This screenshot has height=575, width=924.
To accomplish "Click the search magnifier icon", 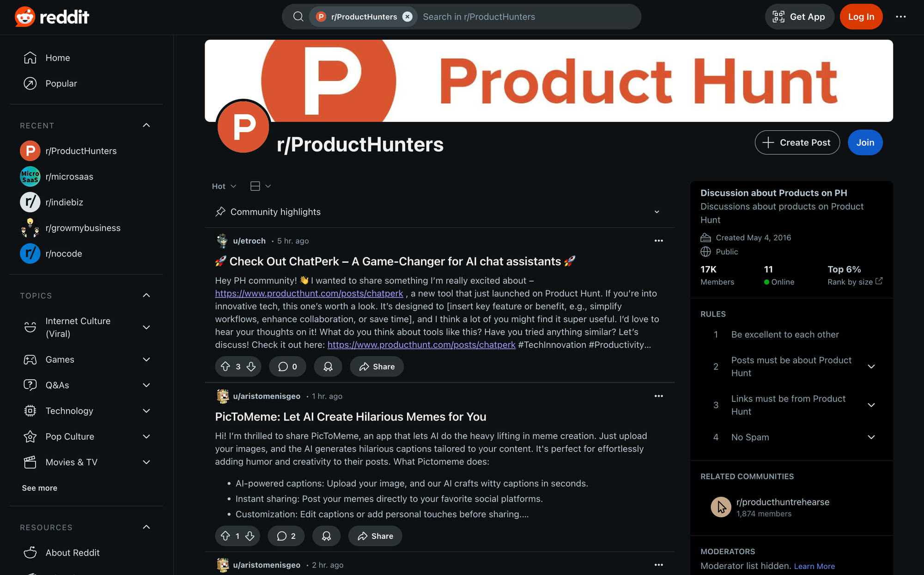I will tap(298, 17).
